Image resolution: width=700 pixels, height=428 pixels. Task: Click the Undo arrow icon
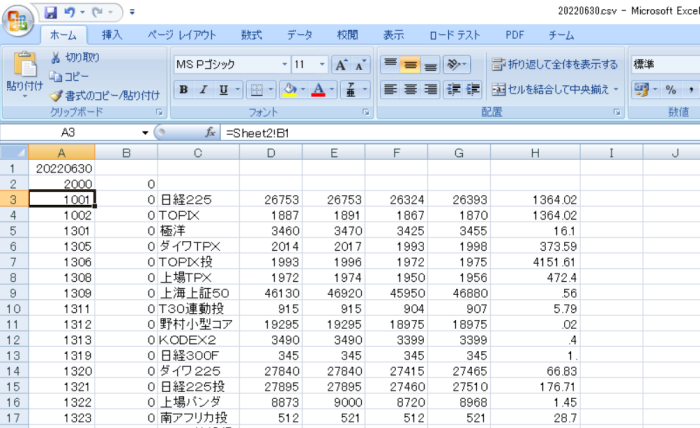tap(70, 12)
